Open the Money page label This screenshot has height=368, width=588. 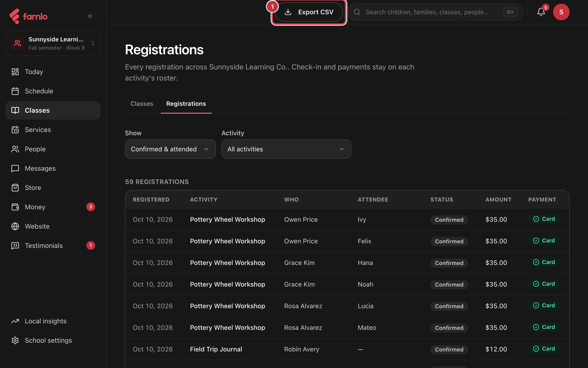[x=35, y=207]
